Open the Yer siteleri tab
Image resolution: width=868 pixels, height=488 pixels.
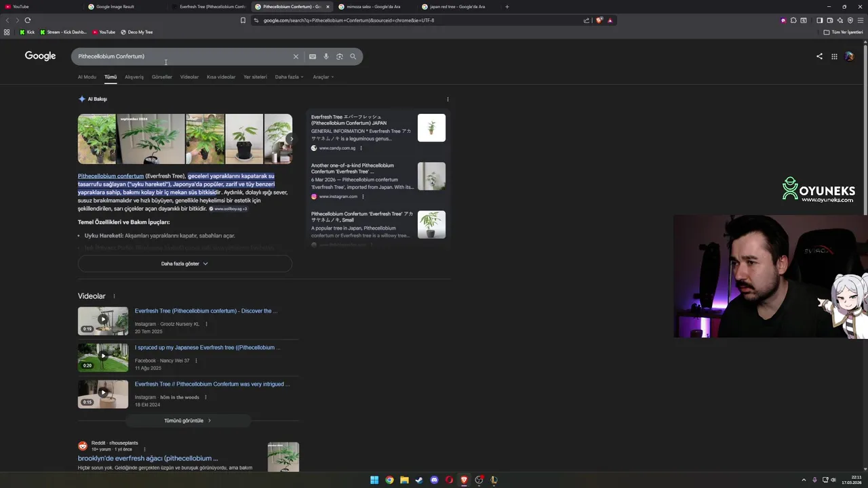[x=255, y=77]
